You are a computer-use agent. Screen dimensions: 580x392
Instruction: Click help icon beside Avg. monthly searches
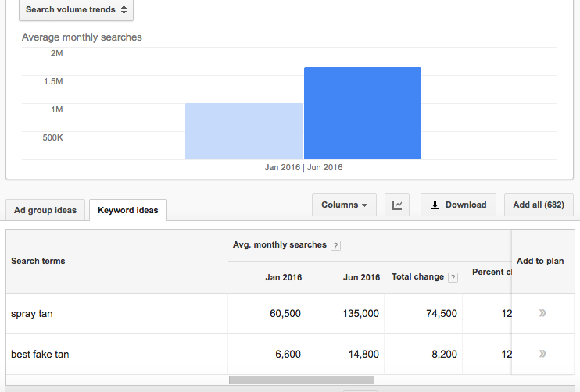pyautogui.click(x=335, y=245)
